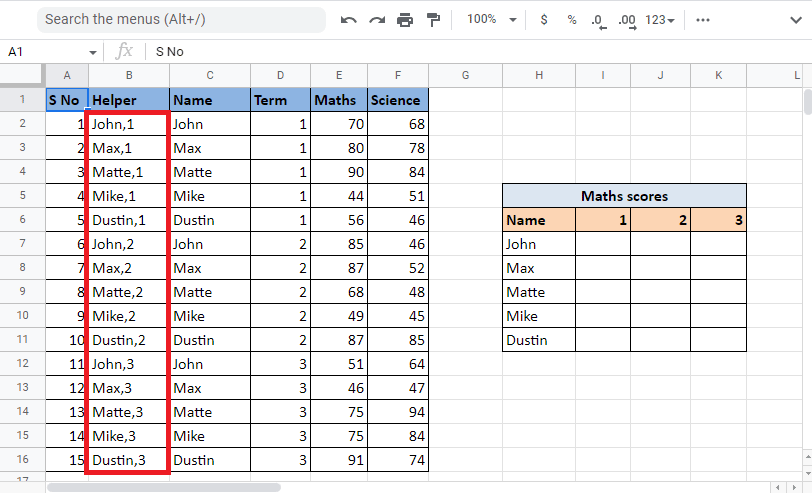Print the spreadsheet using printer icon
This screenshot has width=812, height=493.
tap(405, 20)
